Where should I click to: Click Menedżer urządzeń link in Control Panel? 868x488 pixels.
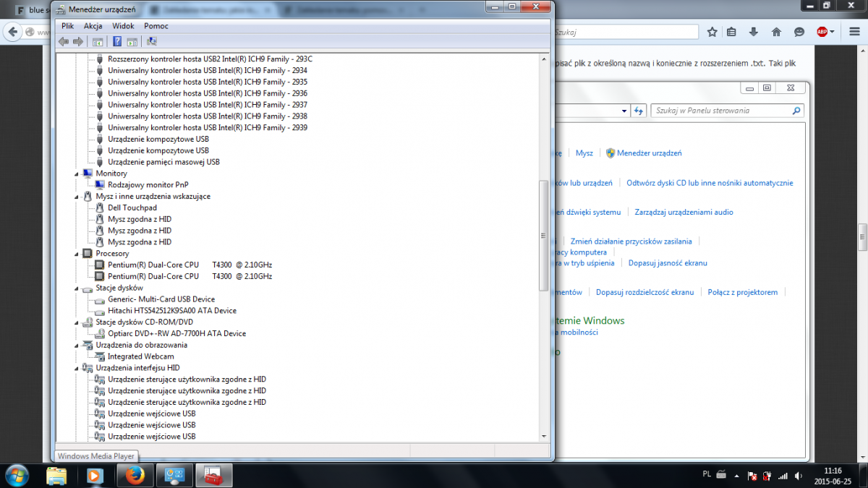[650, 153]
